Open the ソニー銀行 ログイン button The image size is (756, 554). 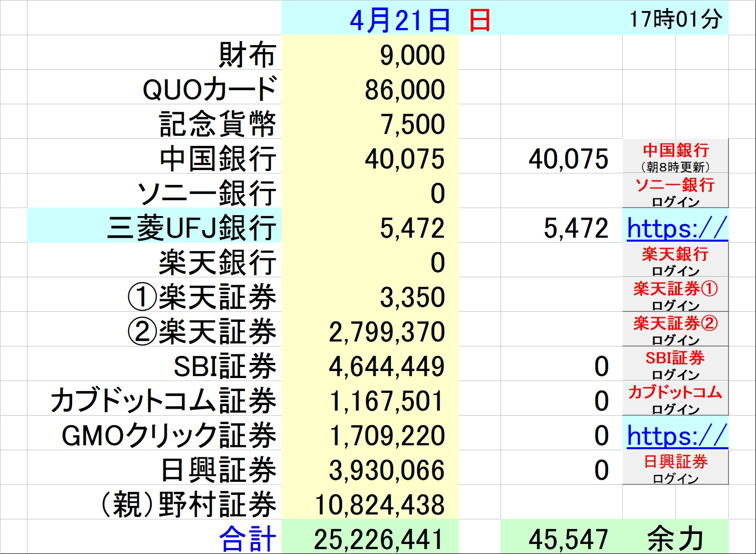675,191
